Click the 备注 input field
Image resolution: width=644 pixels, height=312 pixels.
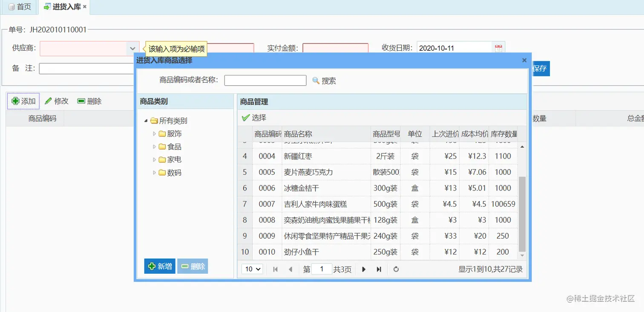tap(86, 68)
